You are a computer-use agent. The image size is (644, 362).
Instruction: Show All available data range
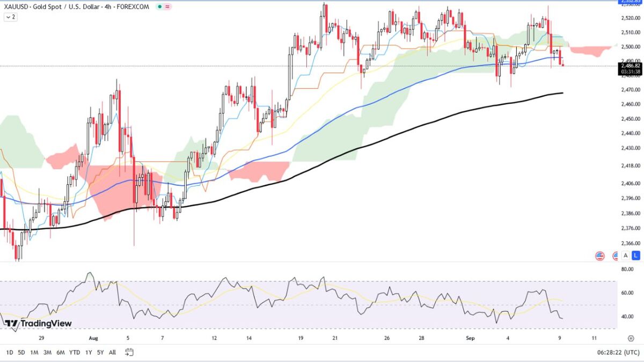coord(112,352)
